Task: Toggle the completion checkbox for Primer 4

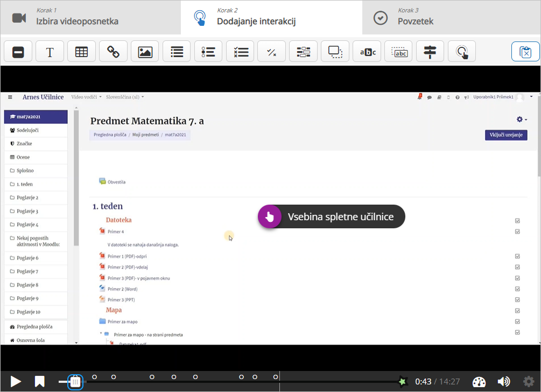Action: pyautogui.click(x=517, y=232)
